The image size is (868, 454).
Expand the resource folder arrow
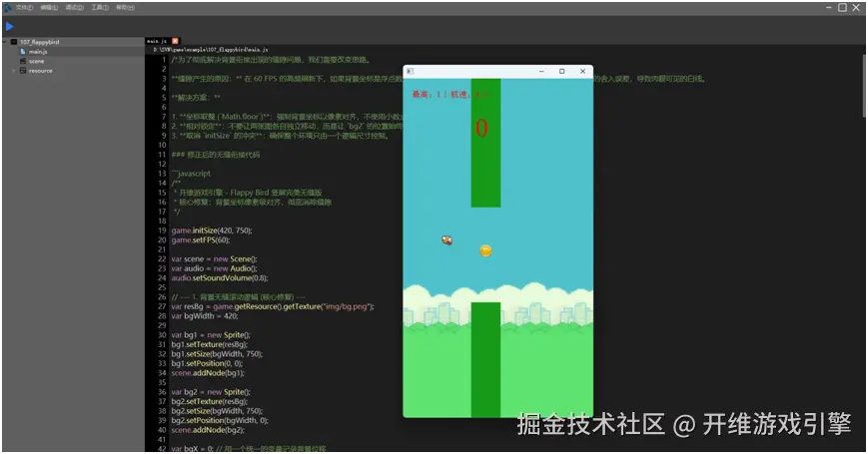coord(13,71)
